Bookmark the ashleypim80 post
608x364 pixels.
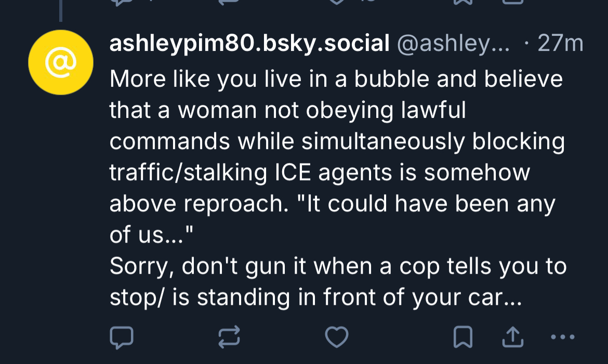tap(462, 338)
